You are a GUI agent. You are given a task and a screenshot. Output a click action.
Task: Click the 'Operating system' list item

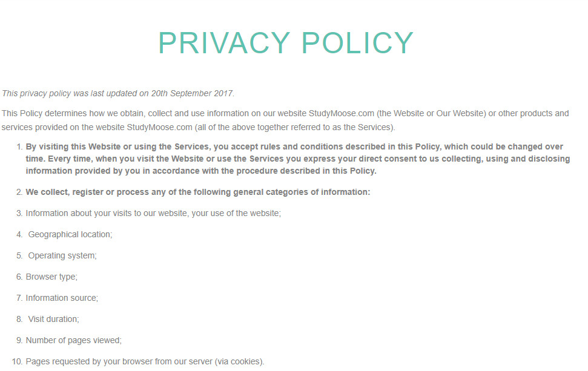pos(62,255)
